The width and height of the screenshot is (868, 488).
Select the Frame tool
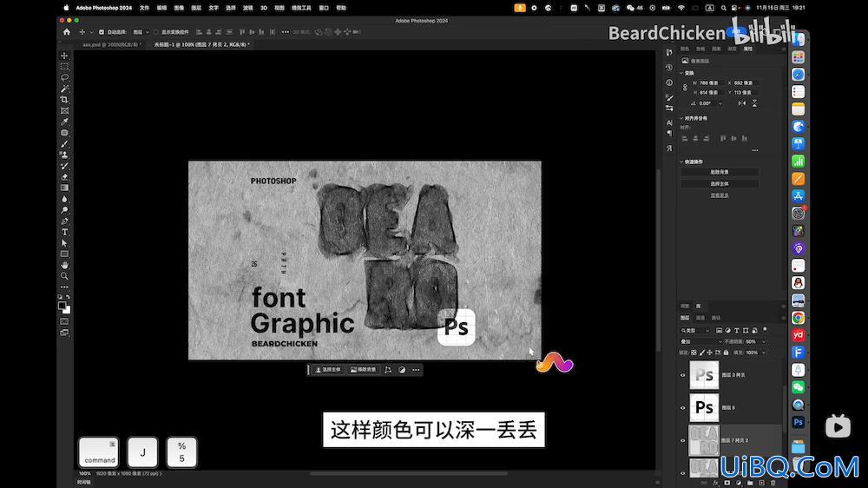point(64,111)
